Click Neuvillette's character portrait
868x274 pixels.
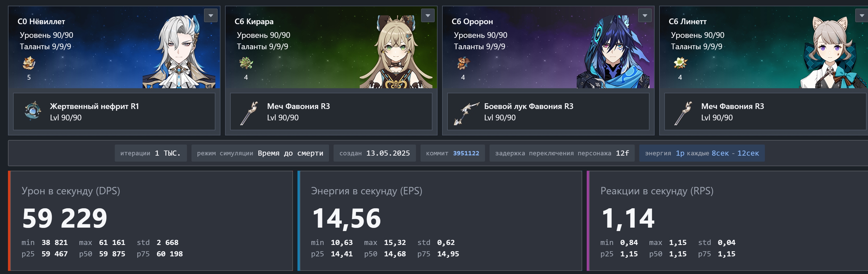tap(179, 51)
